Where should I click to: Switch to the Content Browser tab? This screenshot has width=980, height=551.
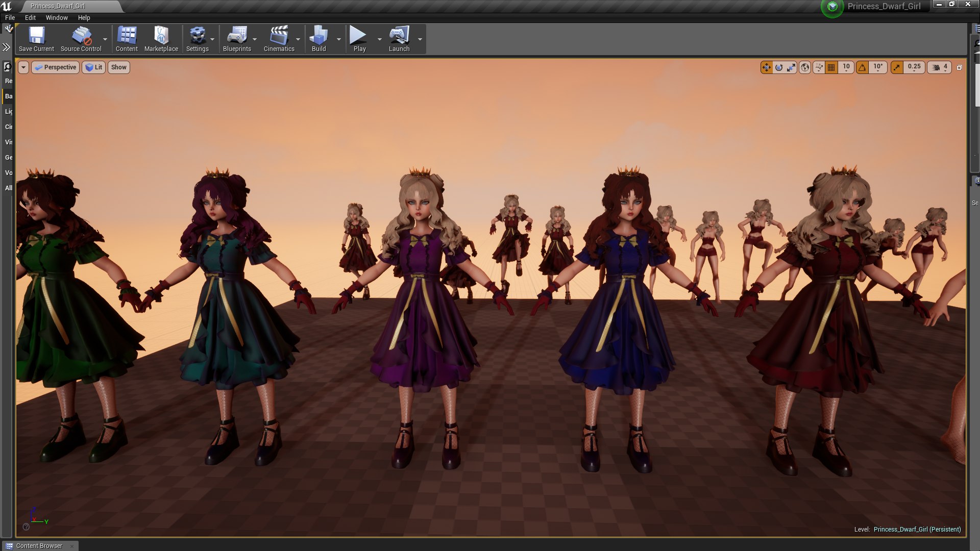click(39, 545)
